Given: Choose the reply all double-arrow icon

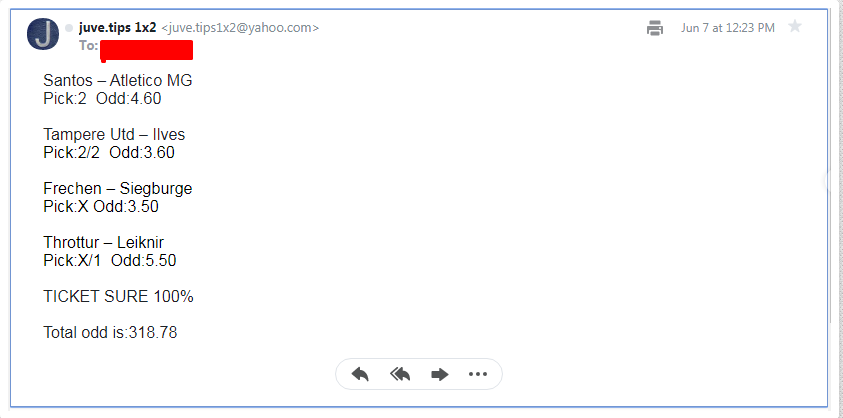Looking at the screenshot, I should (x=400, y=374).
